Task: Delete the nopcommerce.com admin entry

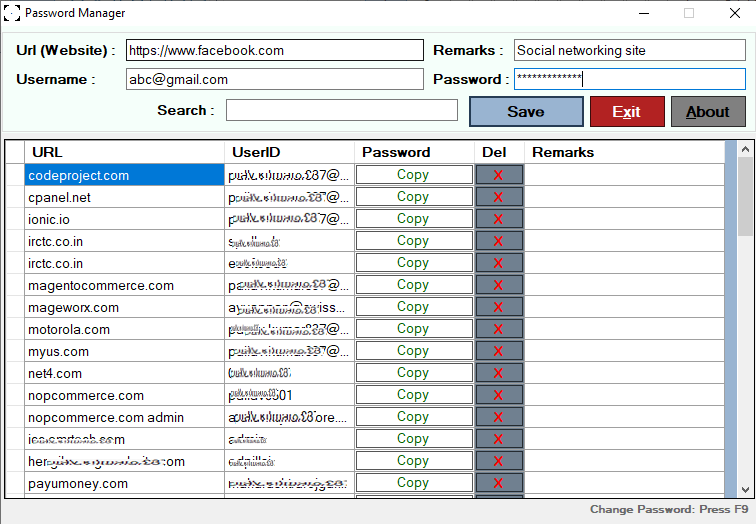Action: click(499, 417)
